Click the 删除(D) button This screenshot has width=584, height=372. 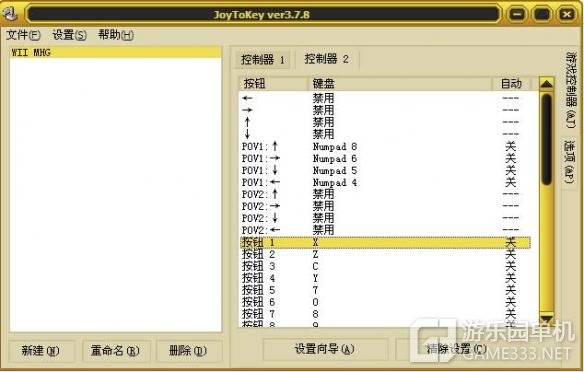[188, 350]
